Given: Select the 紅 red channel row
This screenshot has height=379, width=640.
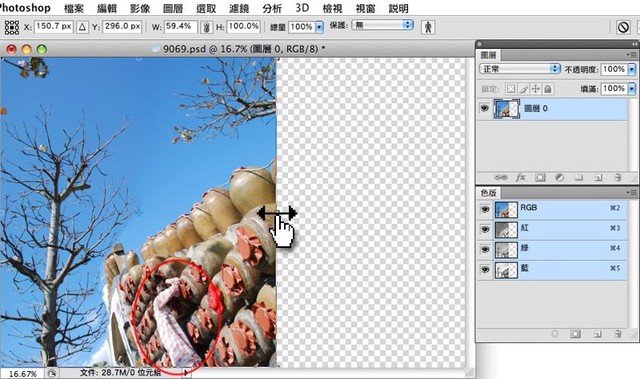Looking at the screenshot, I should tap(552, 230).
